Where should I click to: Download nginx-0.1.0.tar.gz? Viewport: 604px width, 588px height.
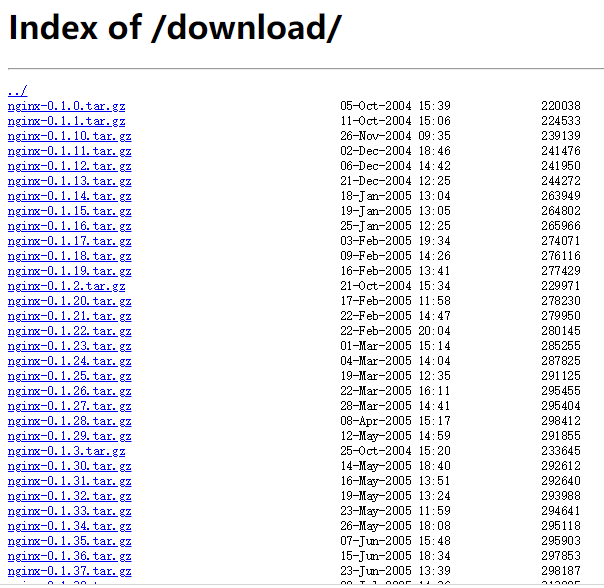coord(66,106)
